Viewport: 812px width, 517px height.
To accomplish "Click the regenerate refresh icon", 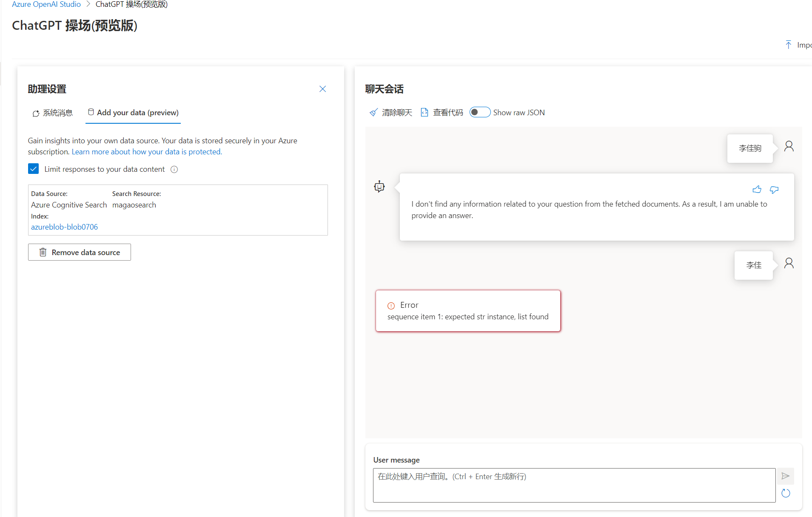I will coord(786,493).
